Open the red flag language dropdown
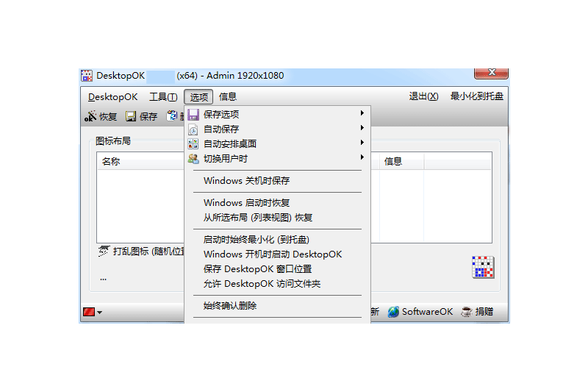Viewport: 588px width, 392px height. tap(92, 313)
